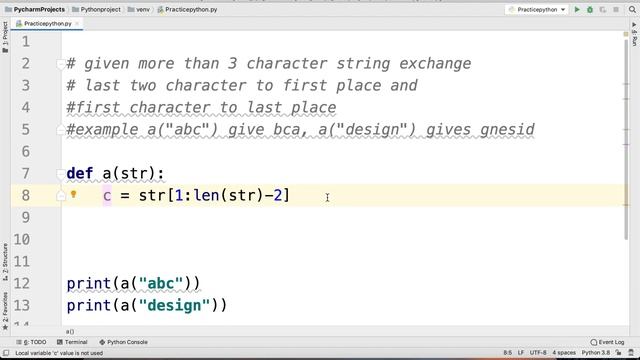The width and height of the screenshot is (640, 360).
Task: Change file encoding UTF-8 in status bar
Action: pyautogui.click(x=538, y=353)
